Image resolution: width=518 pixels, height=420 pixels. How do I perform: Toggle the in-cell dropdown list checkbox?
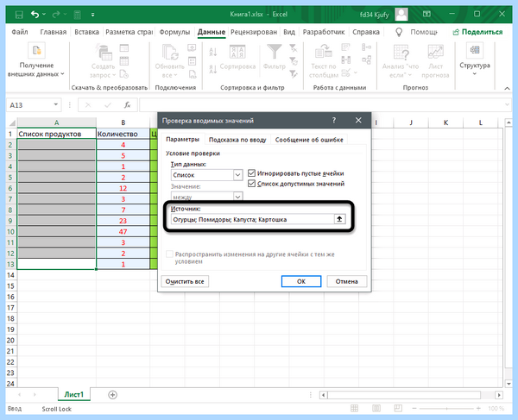(251, 184)
